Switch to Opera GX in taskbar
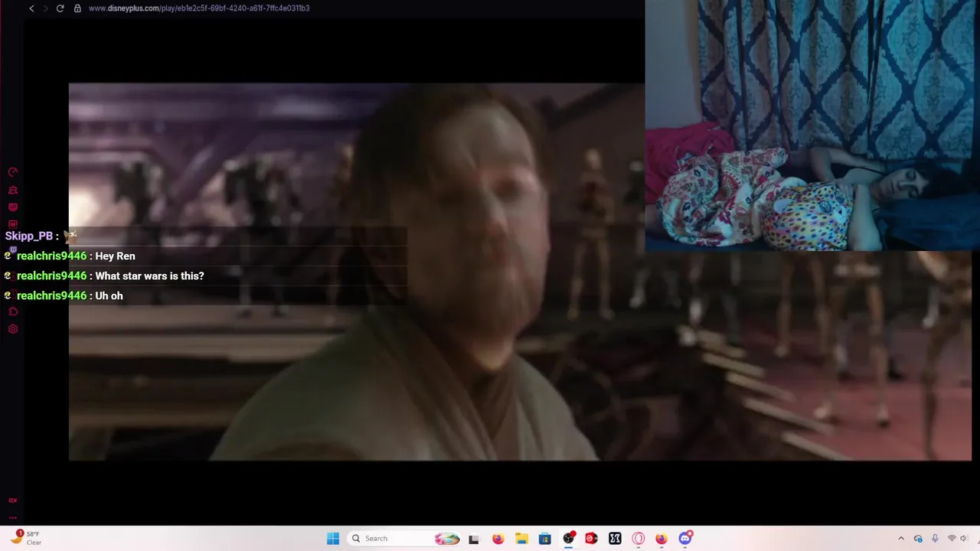980x551 pixels. coord(639,539)
